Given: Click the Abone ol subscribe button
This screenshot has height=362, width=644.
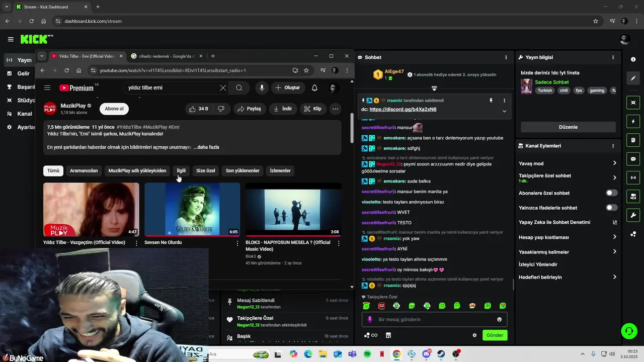Looking at the screenshot, I should [114, 109].
